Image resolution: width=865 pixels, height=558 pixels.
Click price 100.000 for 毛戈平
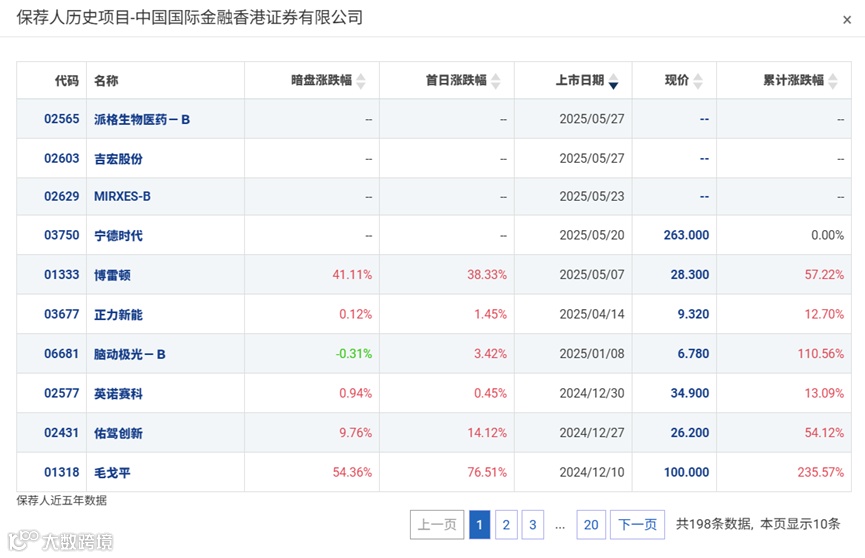coord(686,472)
